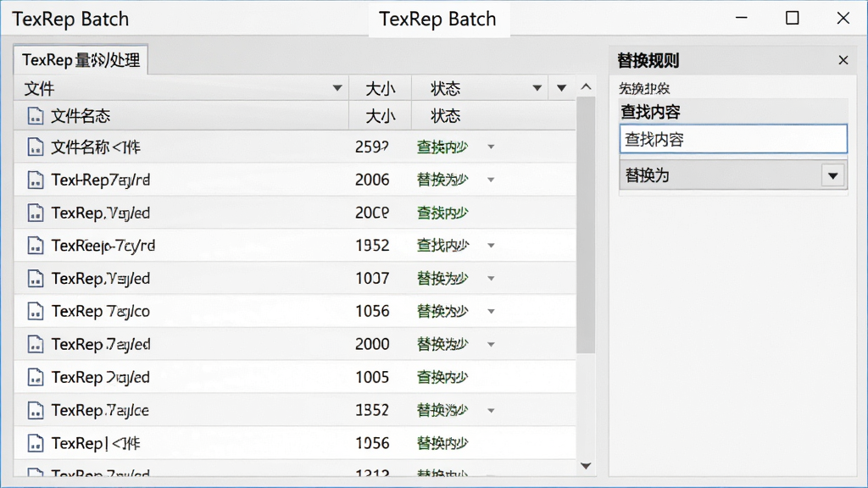Open the 文件 column header dropdown

337,88
